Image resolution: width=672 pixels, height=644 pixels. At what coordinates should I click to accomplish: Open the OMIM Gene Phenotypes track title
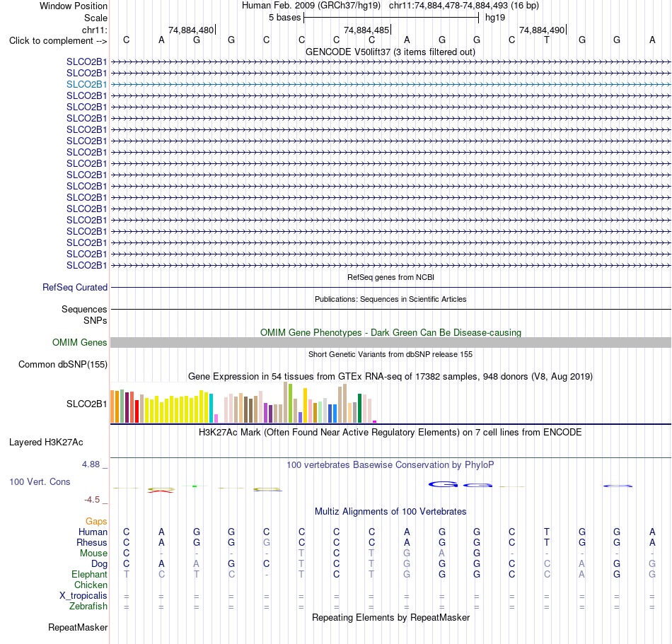[390, 333]
